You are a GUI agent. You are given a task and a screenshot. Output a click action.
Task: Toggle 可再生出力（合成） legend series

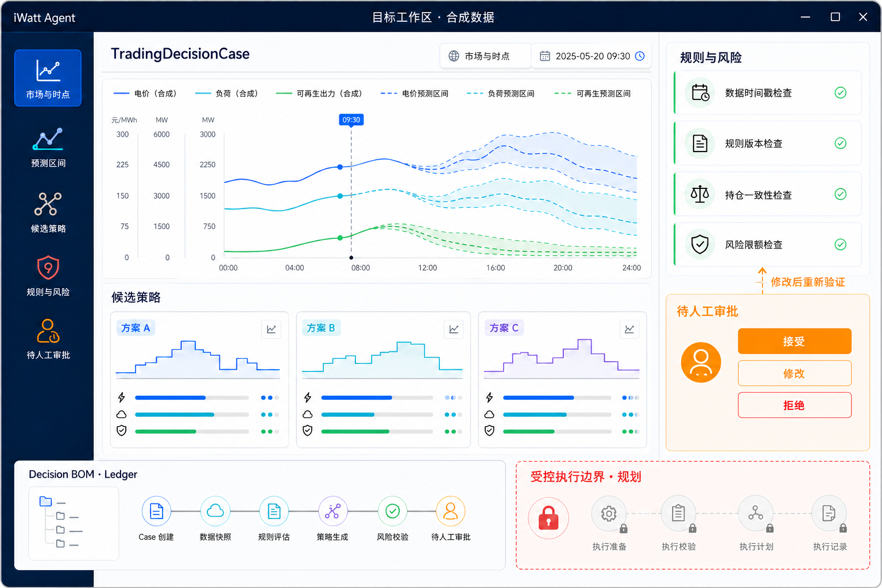pyautogui.click(x=319, y=94)
